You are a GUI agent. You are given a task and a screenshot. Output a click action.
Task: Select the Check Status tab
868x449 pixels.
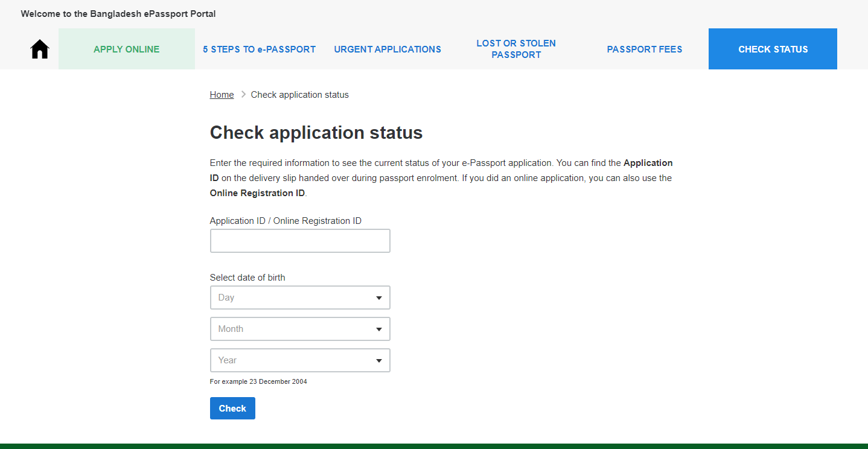tap(773, 49)
